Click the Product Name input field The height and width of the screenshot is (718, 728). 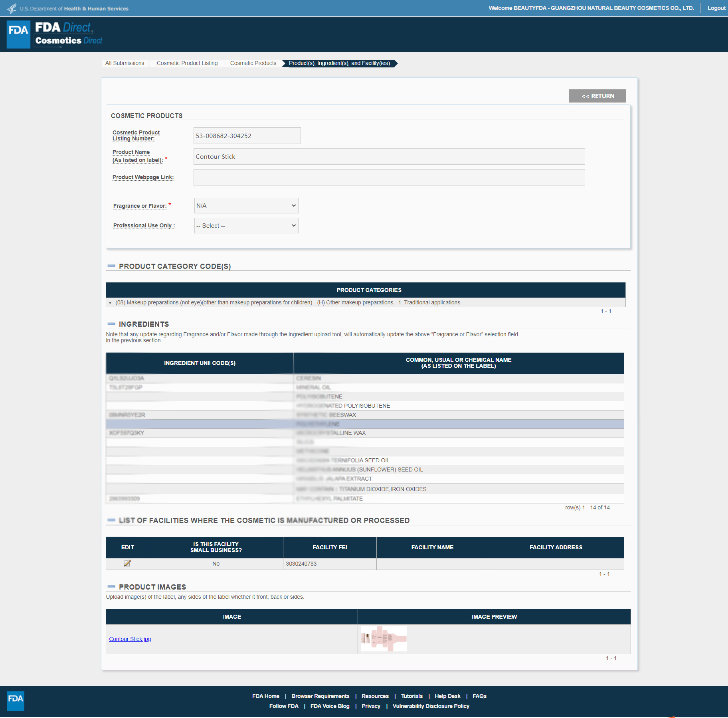[389, 156]
